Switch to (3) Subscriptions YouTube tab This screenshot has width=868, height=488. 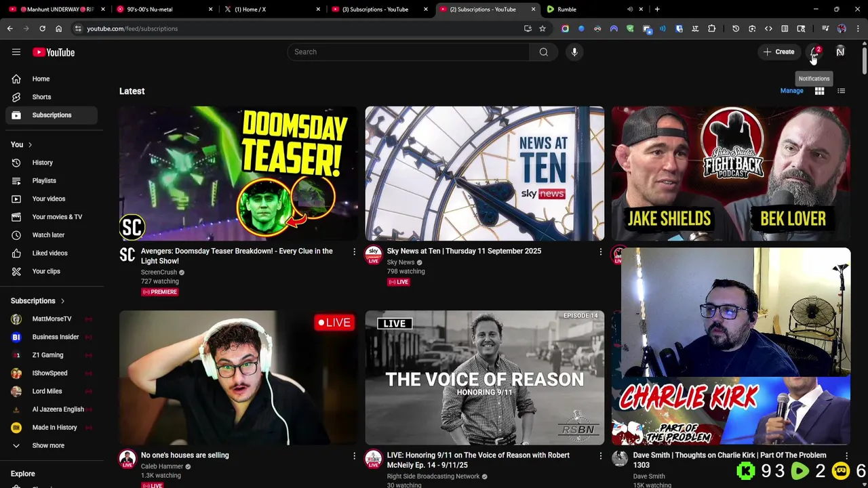click(378, 9)
